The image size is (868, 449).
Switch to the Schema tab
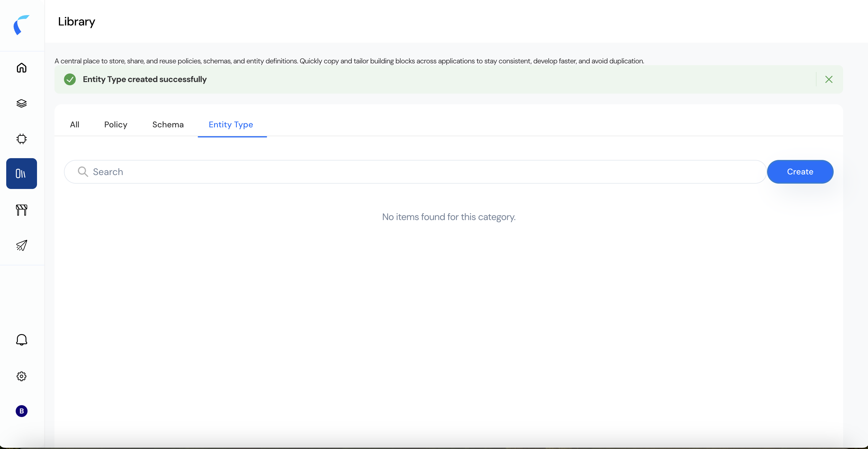[x=168, y=125]
